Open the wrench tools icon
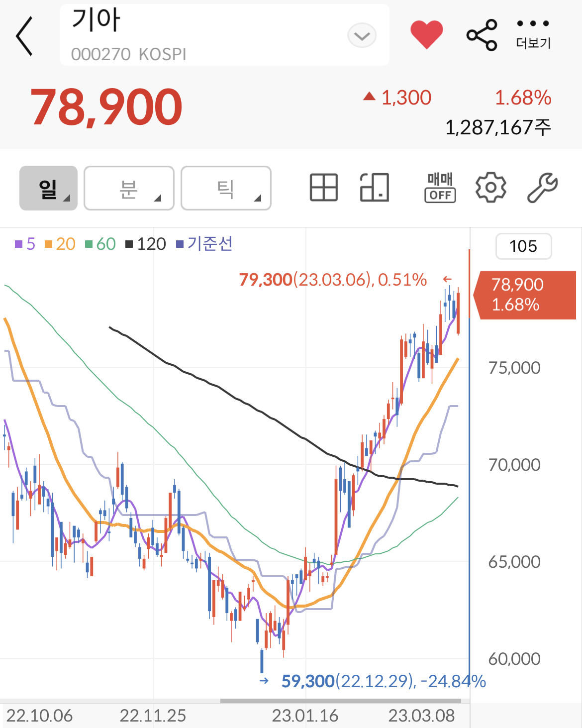 (542, 188)
